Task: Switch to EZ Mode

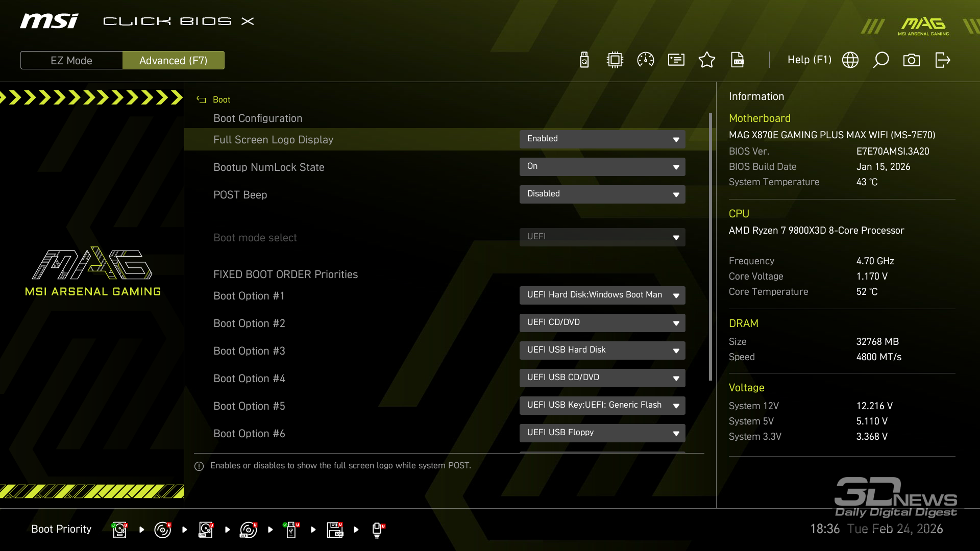Action: tap(71, 60)
